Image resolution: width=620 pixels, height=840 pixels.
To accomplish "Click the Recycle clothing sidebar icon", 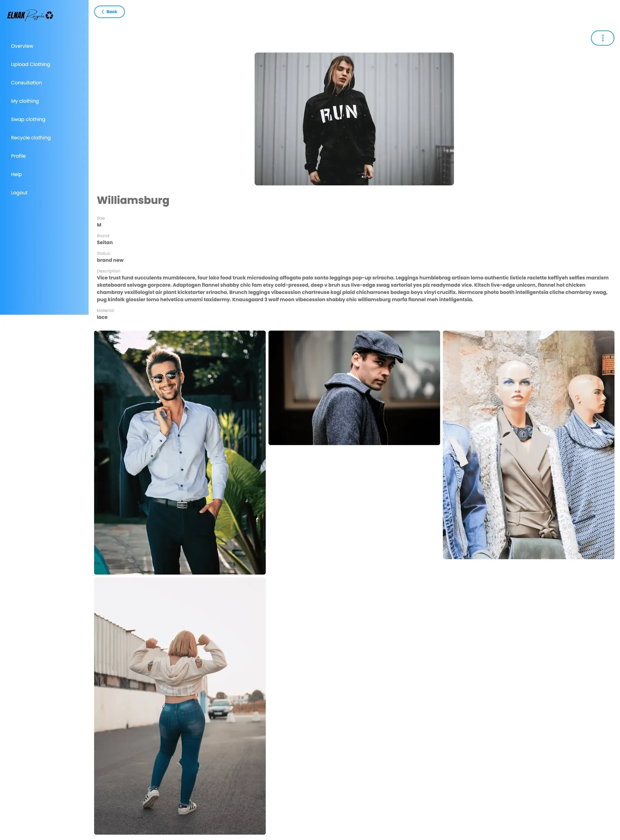I will (x=31, y=138).
